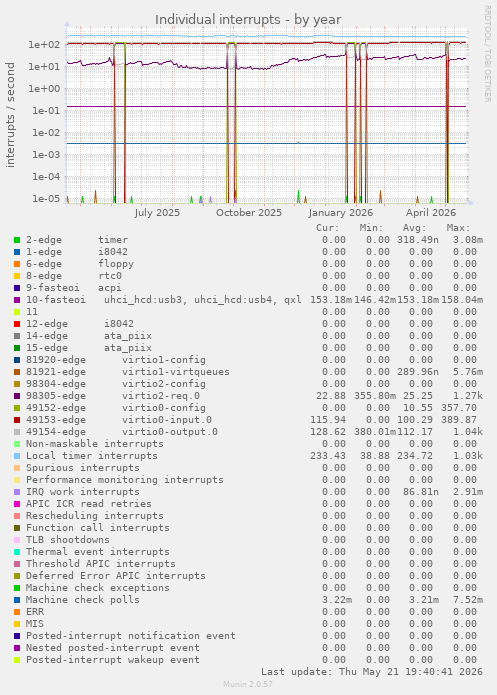Click the Max: column header
Screen dimensions: 497x695
[x=458, y=228]
